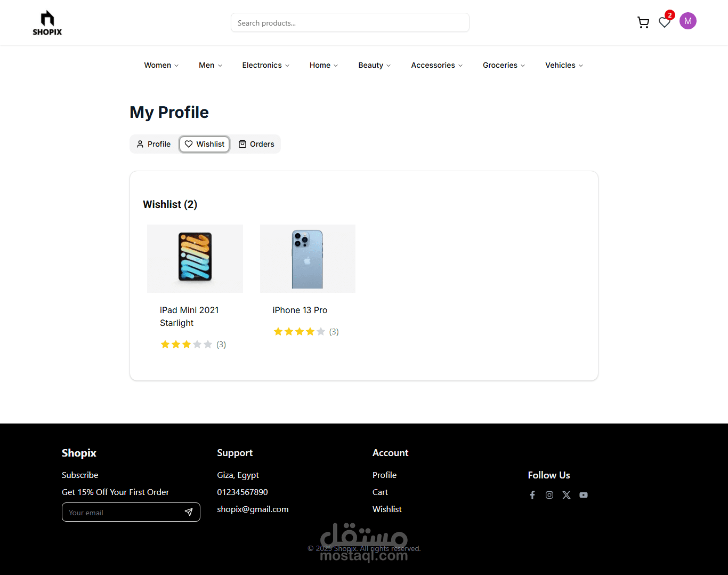Open iPad Mini 2021 Starlight title
This screenshot has width=728, height=575.
pos(189,316)
